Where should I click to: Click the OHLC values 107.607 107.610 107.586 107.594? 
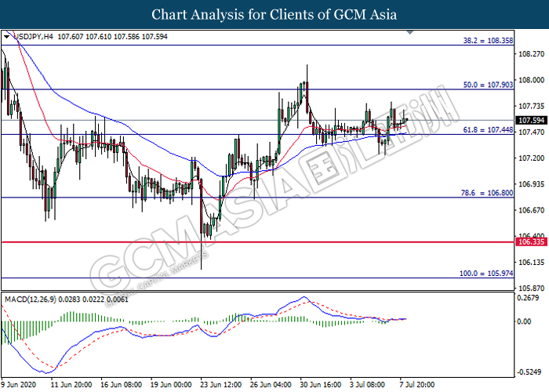[x=112, y=36]
